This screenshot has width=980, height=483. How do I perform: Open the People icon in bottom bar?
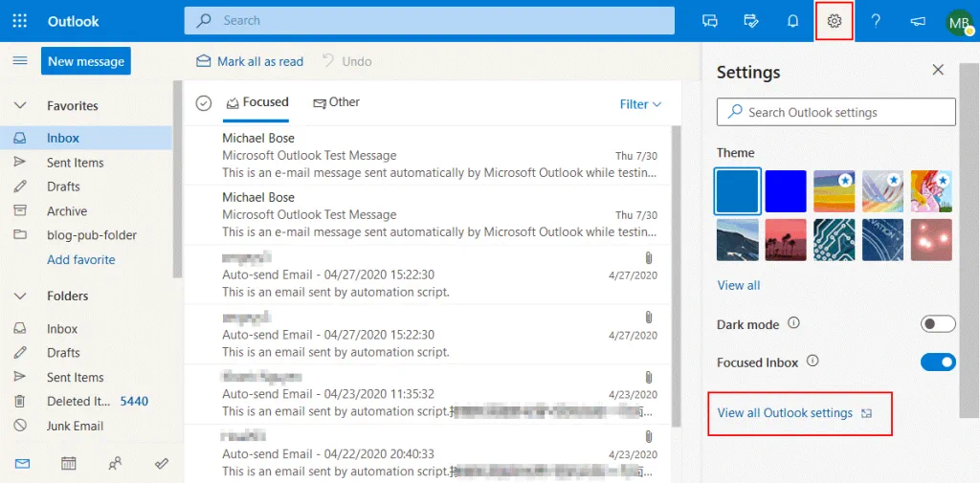point(115,463)
